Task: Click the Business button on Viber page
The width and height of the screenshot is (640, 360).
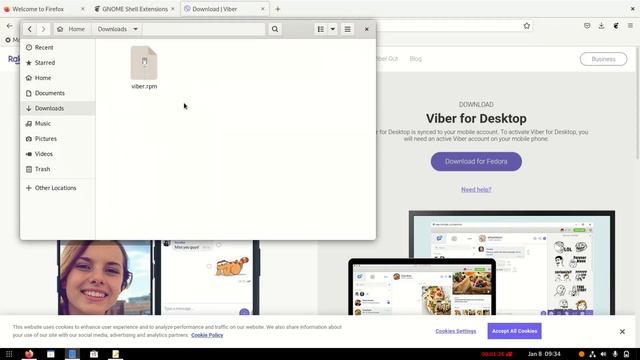Action: (x=603, y=59)
